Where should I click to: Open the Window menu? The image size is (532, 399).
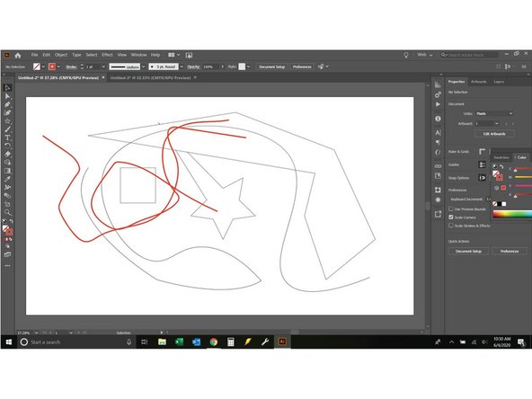point(138,55)
